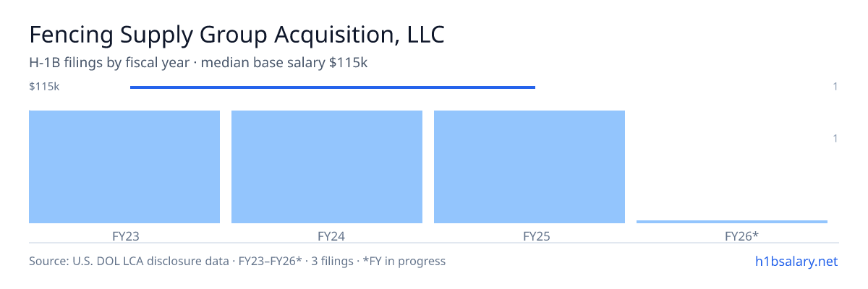Click the chart title Fencing Supply Group Acquisition
The height and width of the screenshot is (289, 868).
pos(236,34)
